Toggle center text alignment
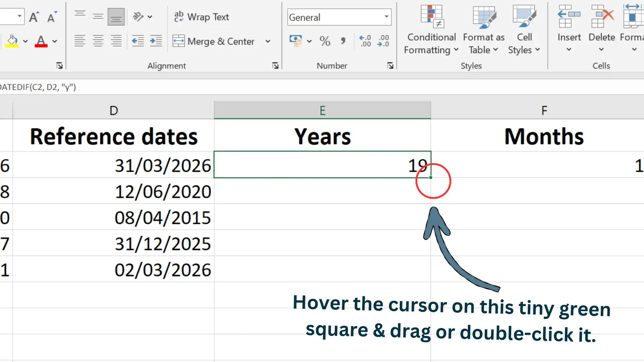The width and height of the screenshot is (644, 362). [x=98, y=41]
